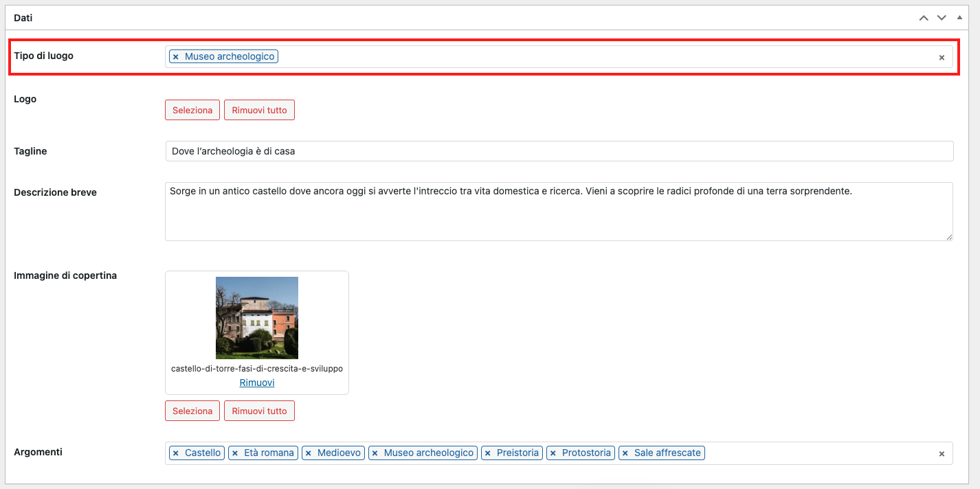Screen dimensions: 980x489
Task: Remove the Sale affrescate tag
Action: (x=625, y=453)
